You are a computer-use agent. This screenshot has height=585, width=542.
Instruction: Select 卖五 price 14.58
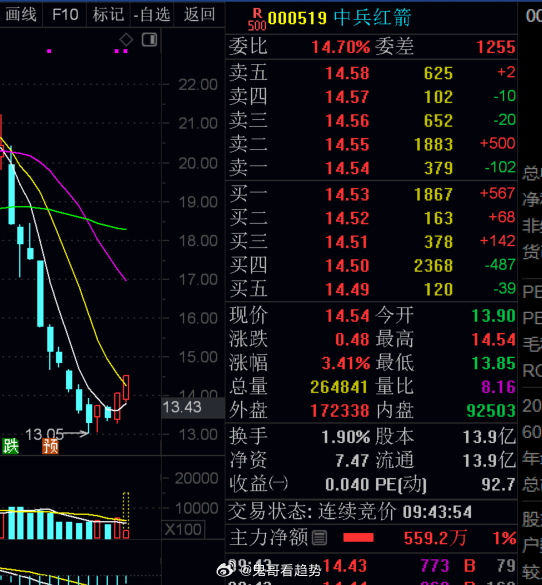(347, 73)
